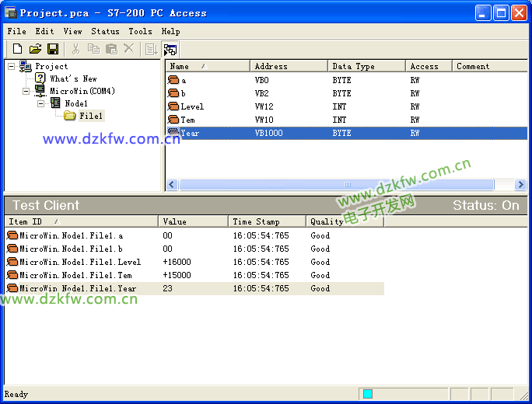Click the Delete X toolbar icon
This screenshot has width=532, height=404.
(129, 49)
